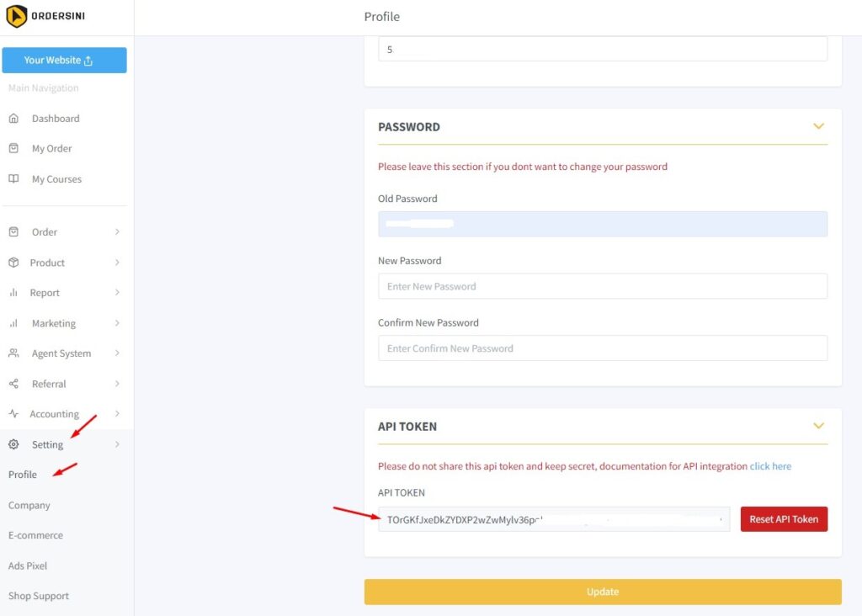Click the My Courses book icon
Viewport: 862px width, 616px height.
click(x=13, y=178)
